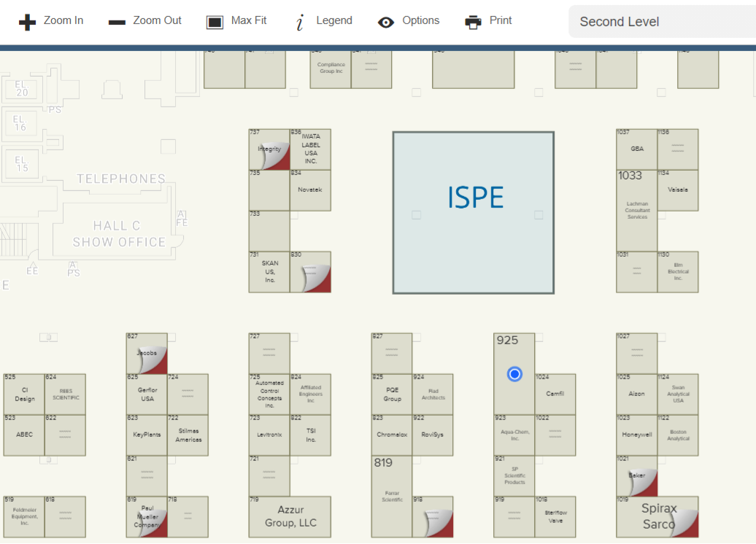Click the Print printer icon
This screenshot has width=756, height=544.
[x=473, y=22]
